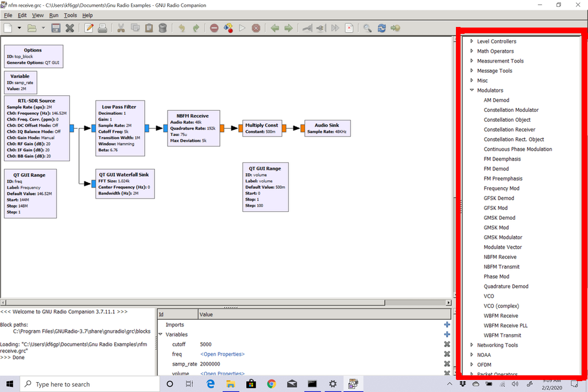Find blocks with the magnifier icon
Image resolution: width=588 pixels, height=392 pixels.
[x=367, y=28]
